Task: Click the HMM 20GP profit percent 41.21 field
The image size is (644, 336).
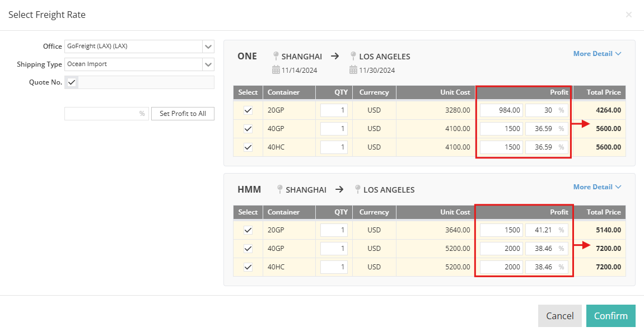Action: click(x=541, y=230)
